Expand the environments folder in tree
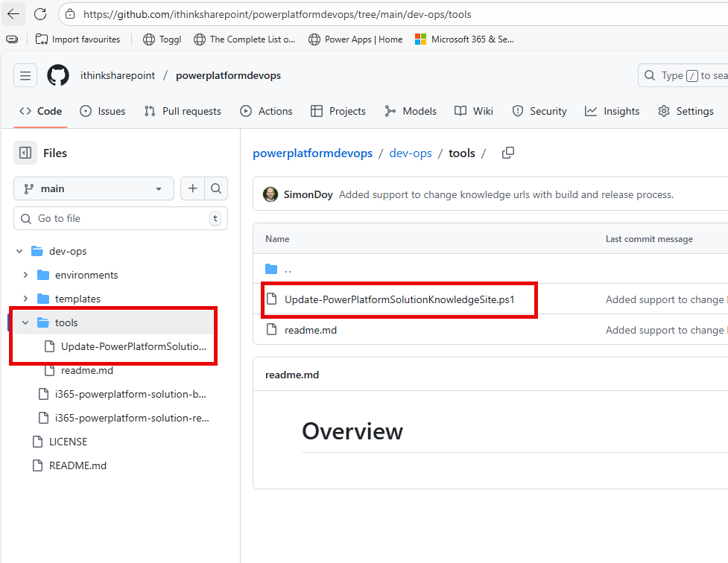 point(25,275)
